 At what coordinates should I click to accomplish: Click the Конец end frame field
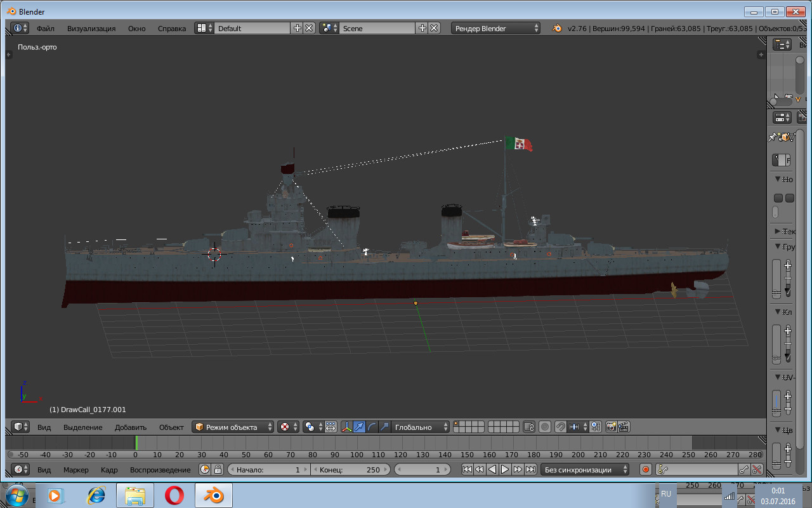(351, 469)
